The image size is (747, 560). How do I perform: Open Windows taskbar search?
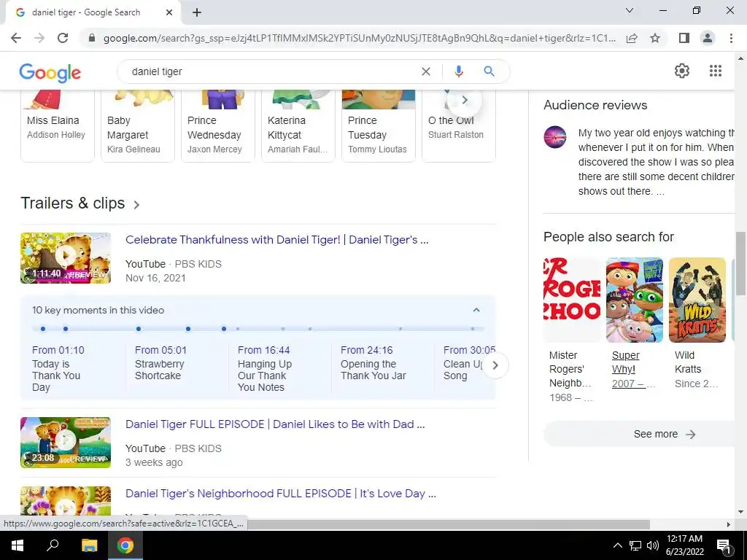pos(53,545)
